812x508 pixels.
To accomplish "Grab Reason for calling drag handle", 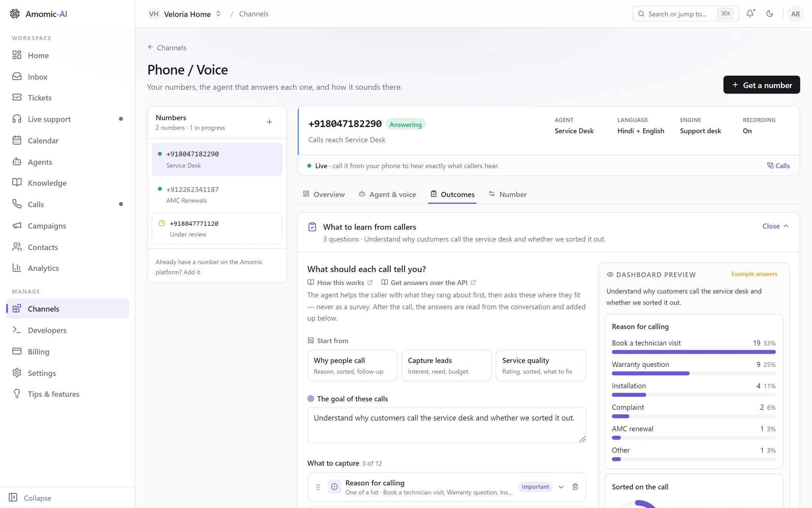I will pos(318,487).
